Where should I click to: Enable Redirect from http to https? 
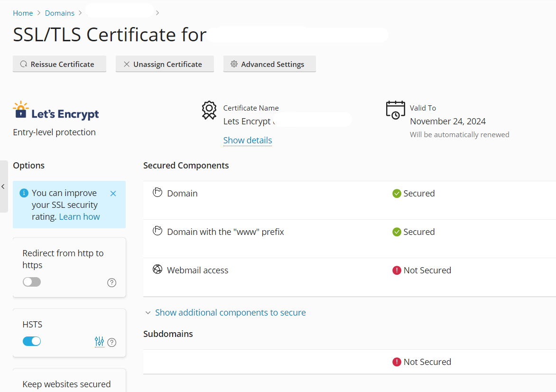[31, 281]
